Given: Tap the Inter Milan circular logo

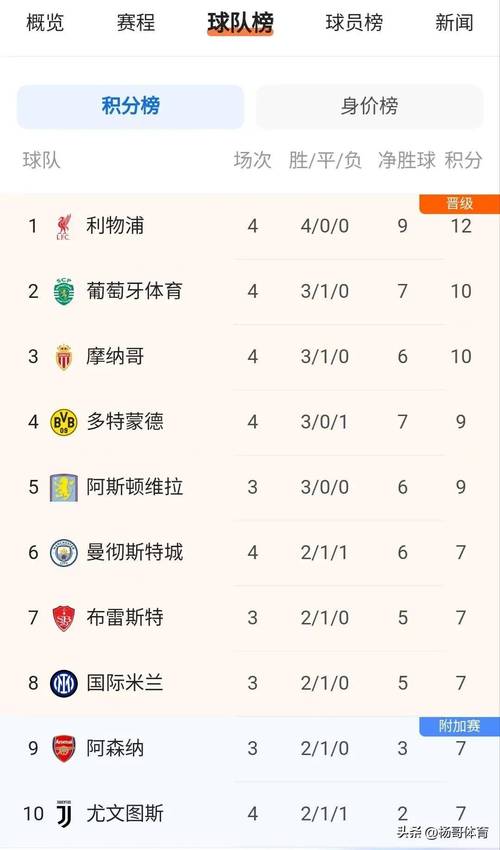Looking at the screenshot, I should (x=64, y=684).
